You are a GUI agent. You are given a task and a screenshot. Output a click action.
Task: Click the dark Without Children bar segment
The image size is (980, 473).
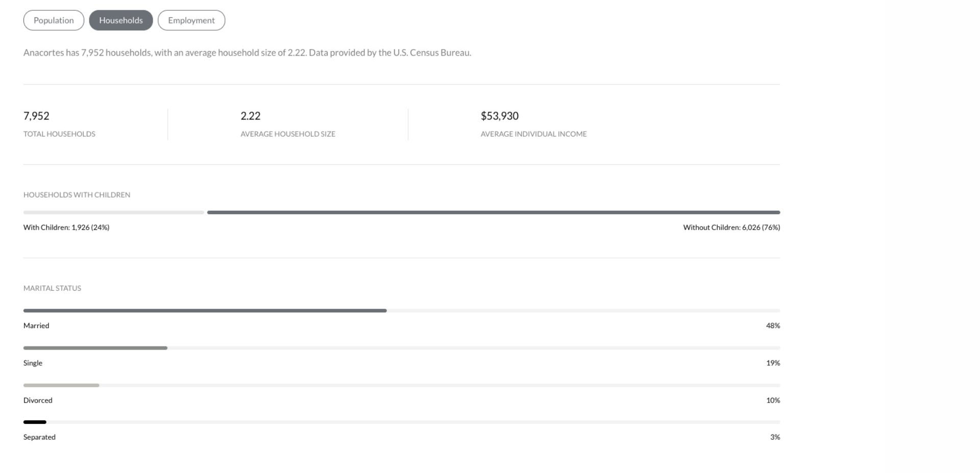pos(493,212)
